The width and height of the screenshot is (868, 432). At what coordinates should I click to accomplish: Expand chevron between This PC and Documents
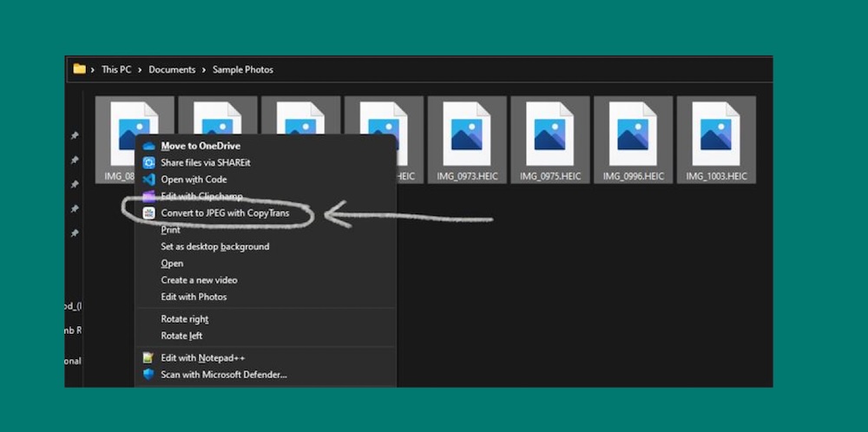141,69
